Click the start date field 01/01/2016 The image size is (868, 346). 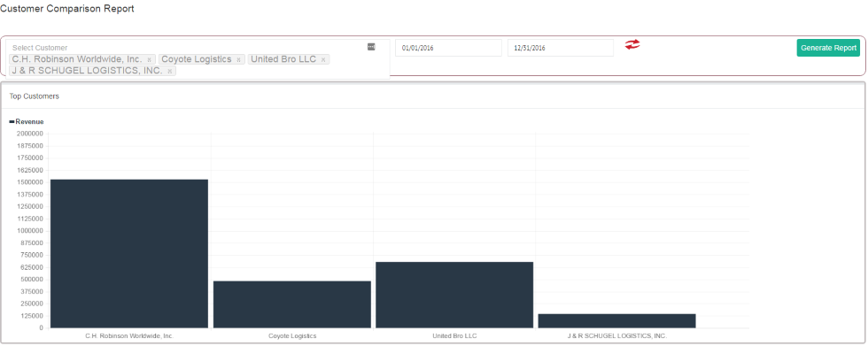coord(448,48)
